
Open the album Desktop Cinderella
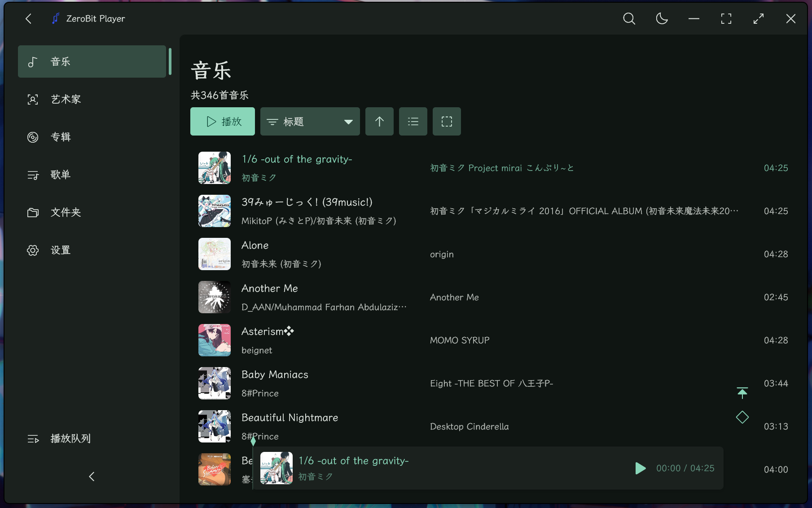click(470, 426)
